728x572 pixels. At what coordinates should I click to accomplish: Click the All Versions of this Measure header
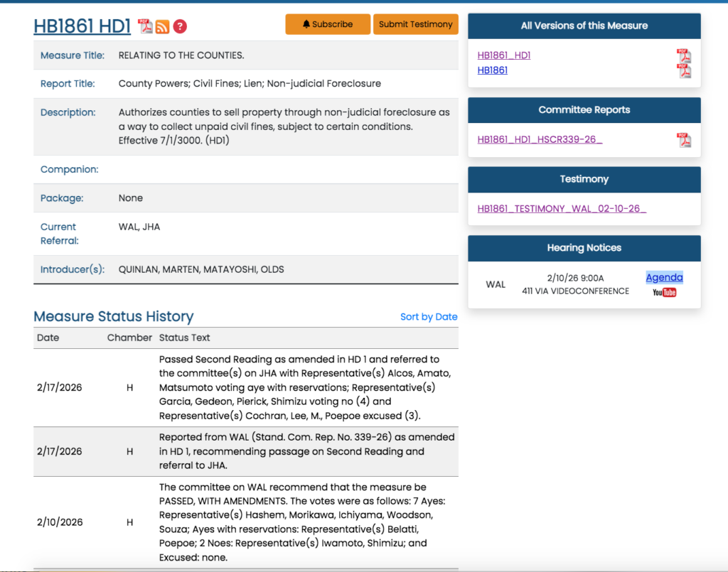[x=584, y=26]
